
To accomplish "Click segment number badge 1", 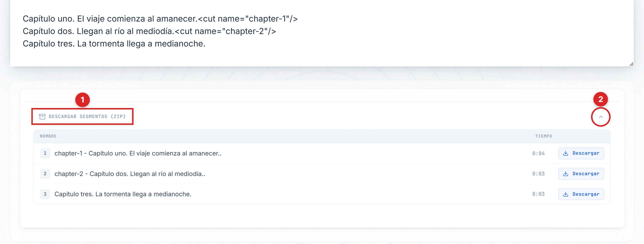I will tap(45, 153).
